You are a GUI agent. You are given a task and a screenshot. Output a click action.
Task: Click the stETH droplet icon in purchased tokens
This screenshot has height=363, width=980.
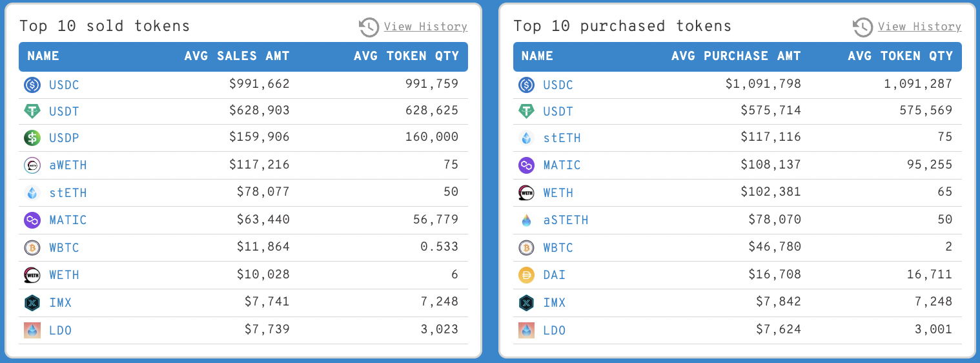(526, 138)
